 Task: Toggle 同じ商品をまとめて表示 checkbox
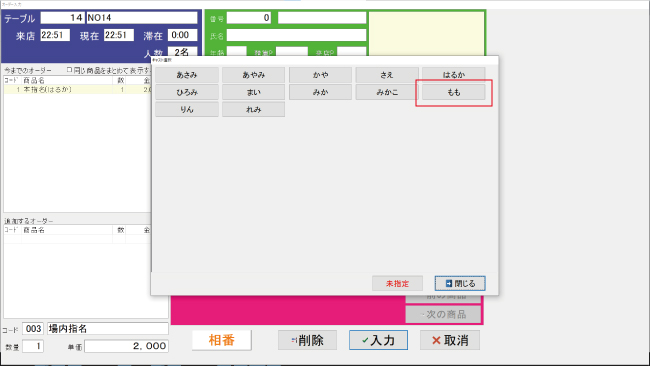pyautogui.click(x=69, y=70)
